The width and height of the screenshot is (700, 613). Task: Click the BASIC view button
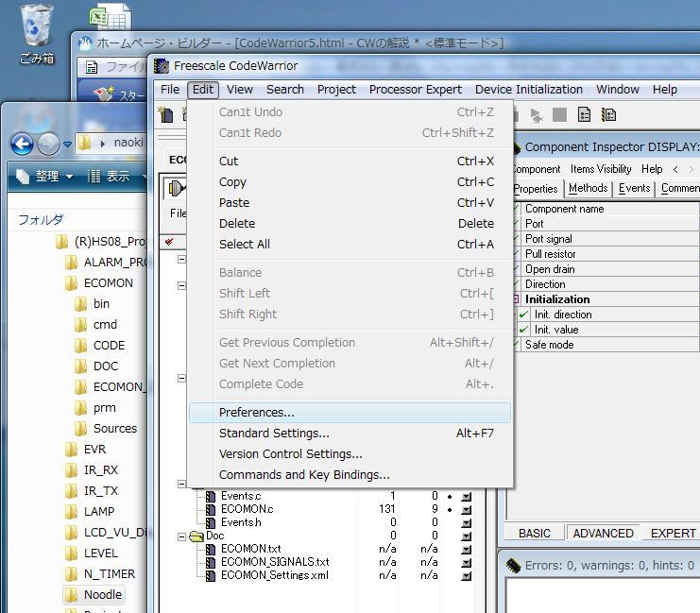535,534
